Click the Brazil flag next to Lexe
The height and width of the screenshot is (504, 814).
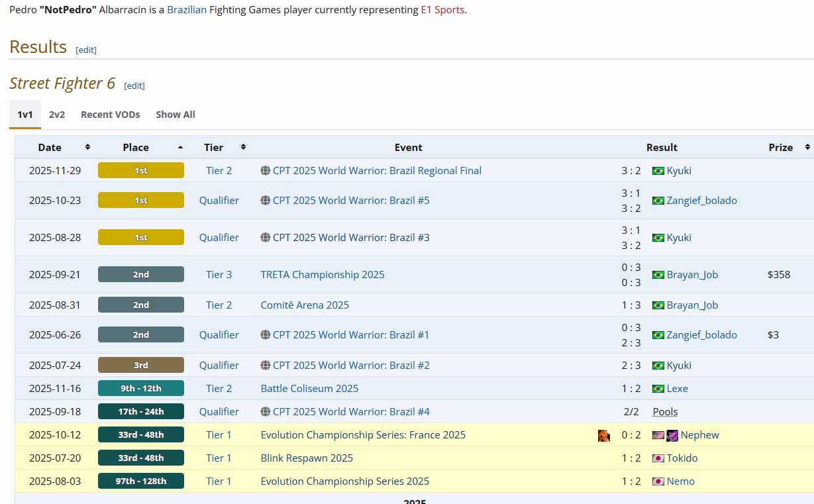[x=658, y=389]
